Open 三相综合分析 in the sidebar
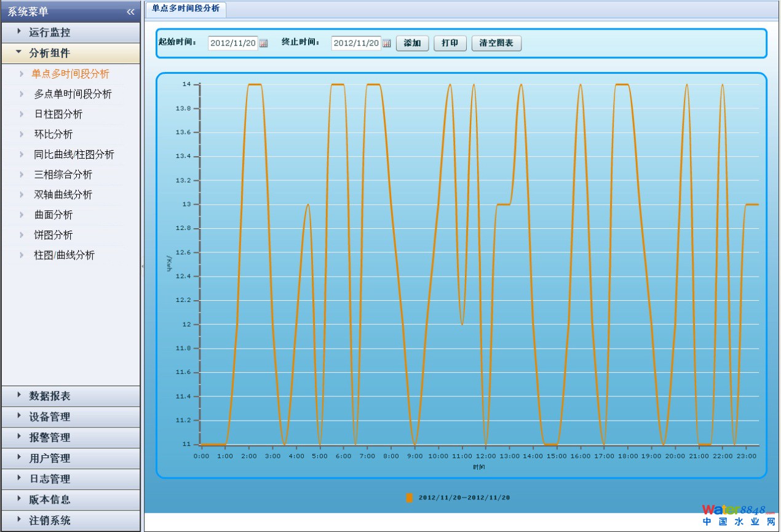 [63, 175]
